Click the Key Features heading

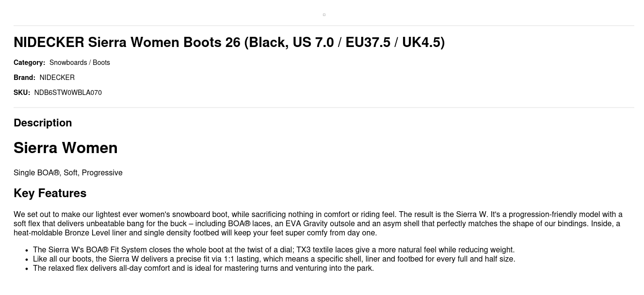pyautogui.click(x=50, y=193)
